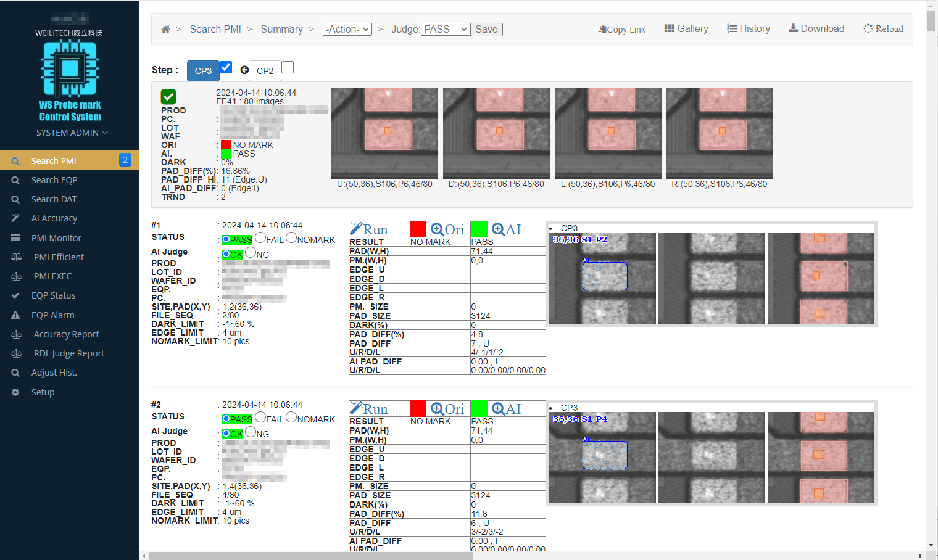Open the Judge PASS dropdown
The width and height of the screenshot is (938, 560).
tap(445, 30)
